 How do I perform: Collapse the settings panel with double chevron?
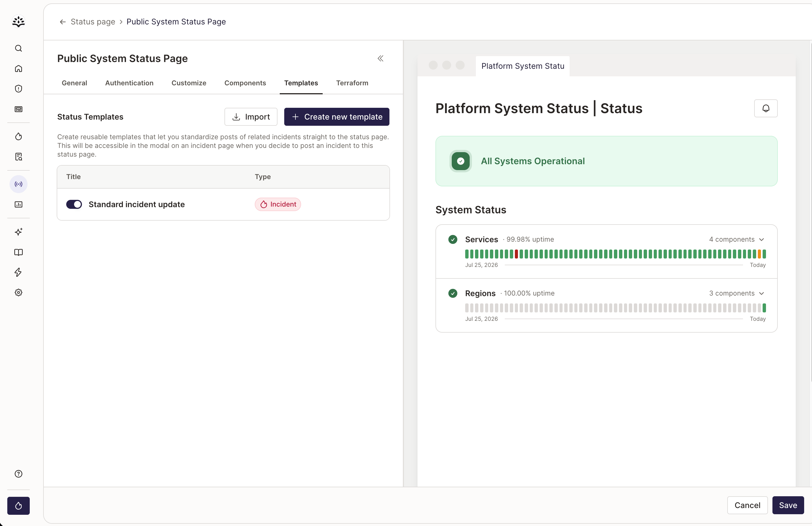pos(380,59)
